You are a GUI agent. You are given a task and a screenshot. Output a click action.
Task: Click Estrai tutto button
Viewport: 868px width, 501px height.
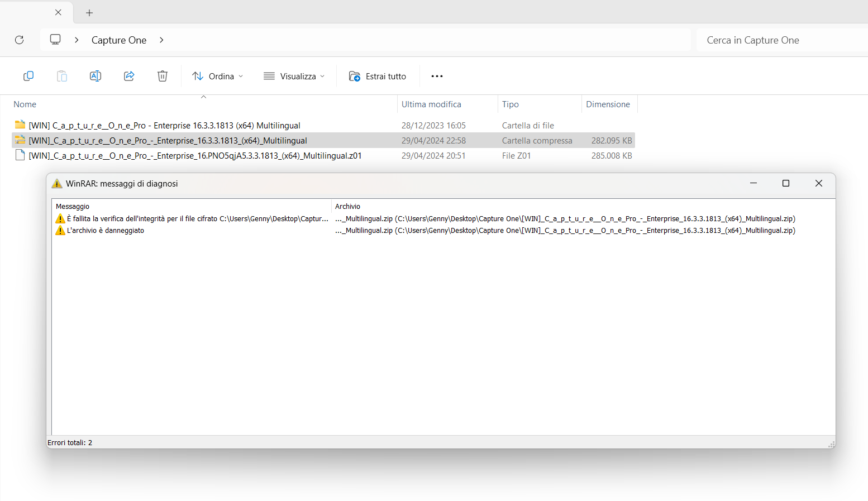tap(378, 76)
